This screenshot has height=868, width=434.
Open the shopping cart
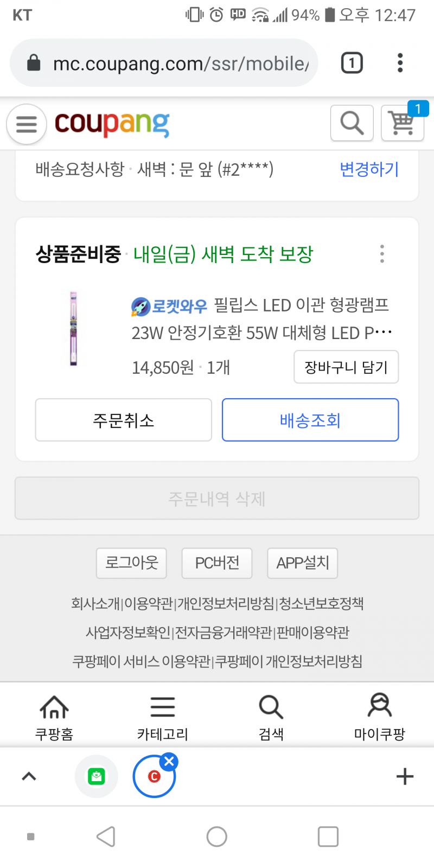tap(403, 123)
